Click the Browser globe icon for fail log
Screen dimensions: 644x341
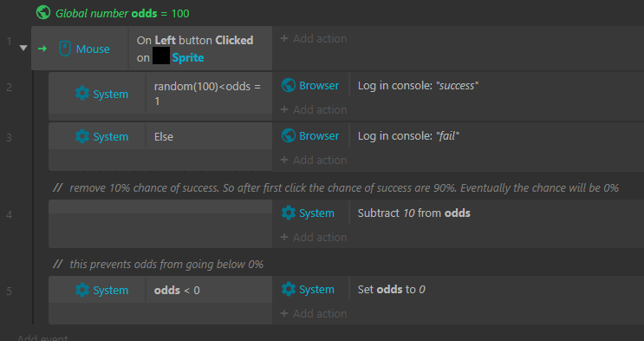coord(289,135)
